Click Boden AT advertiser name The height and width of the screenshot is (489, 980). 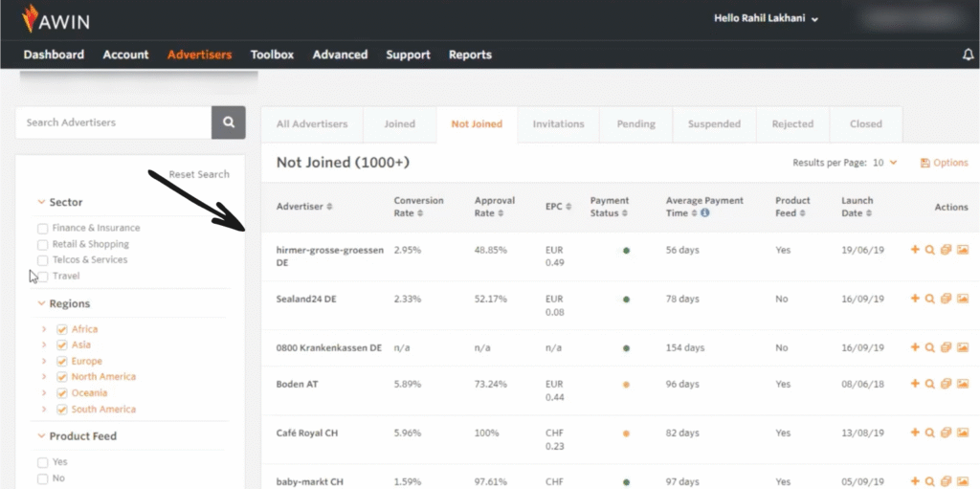pos(297,384)
